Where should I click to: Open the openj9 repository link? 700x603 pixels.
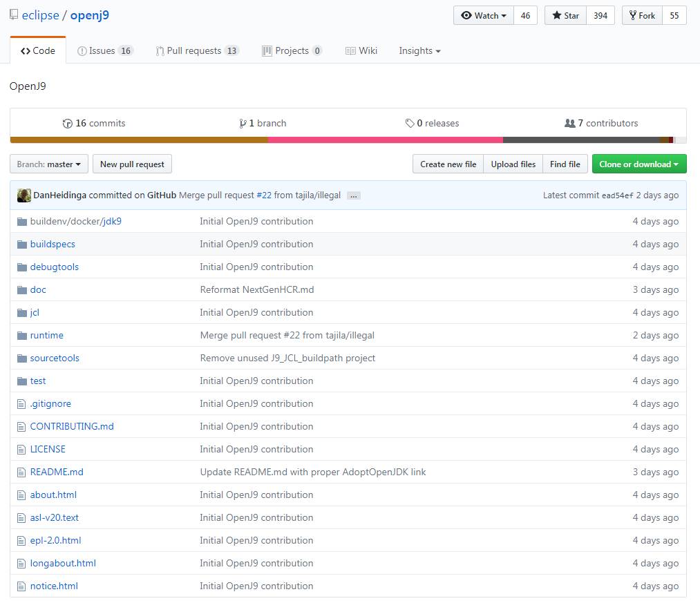tap(89, 15)
